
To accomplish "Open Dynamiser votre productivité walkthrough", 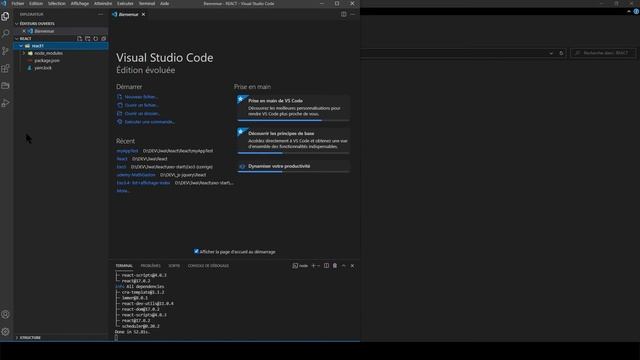I will [x=293, y=167].
